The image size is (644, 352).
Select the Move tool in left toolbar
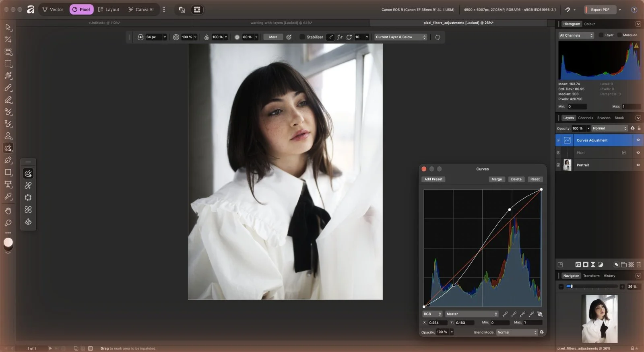(x=8, y=27)
